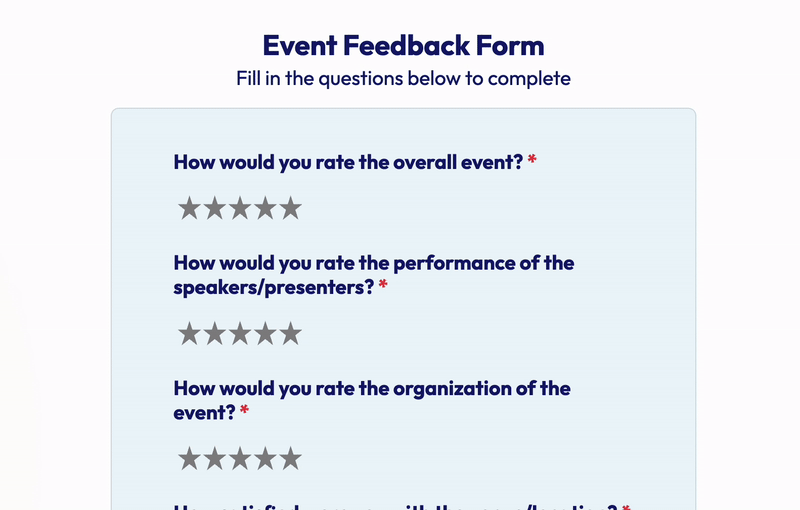Select three stars for speakers/presenters performance
The width and height of the screenshot is (800, 510).
240,334
